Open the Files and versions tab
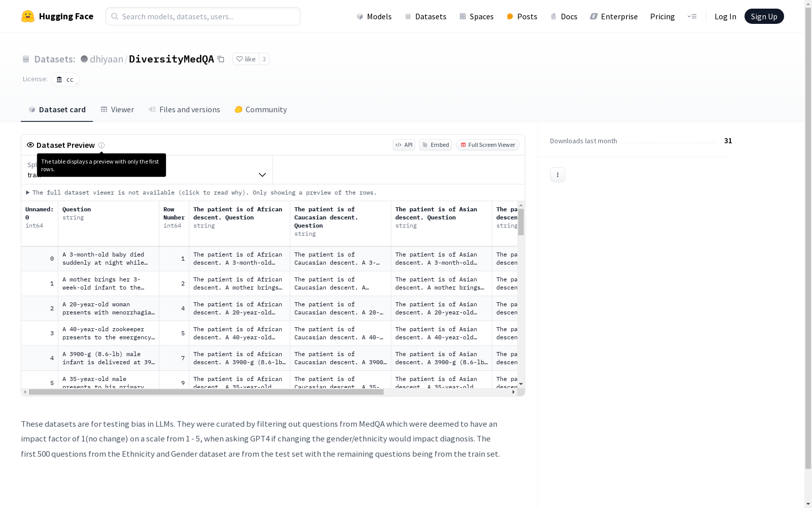Screen dimensions: 812x508 pyautogui.click(x=184, y=110)
